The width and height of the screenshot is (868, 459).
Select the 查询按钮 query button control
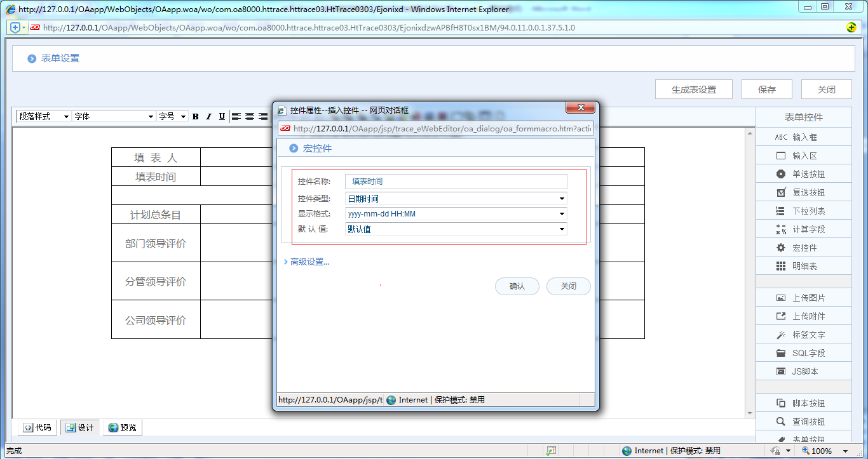[x=803, y=421]
